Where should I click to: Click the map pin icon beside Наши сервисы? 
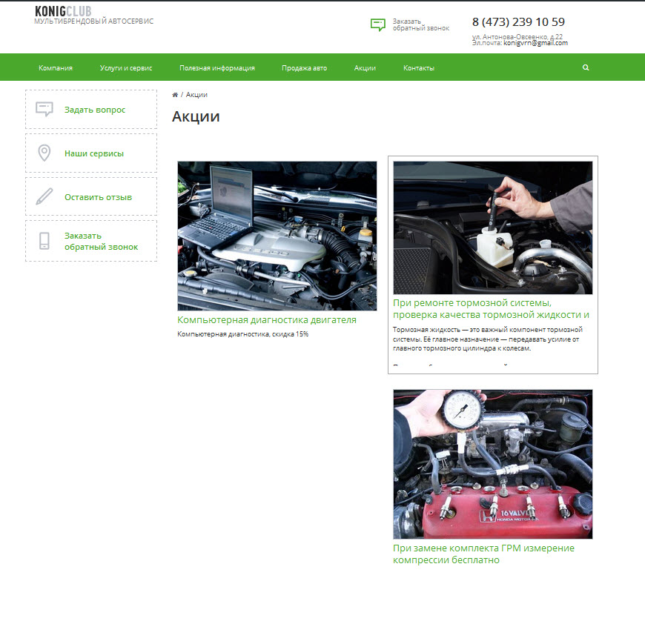[44, 153]
